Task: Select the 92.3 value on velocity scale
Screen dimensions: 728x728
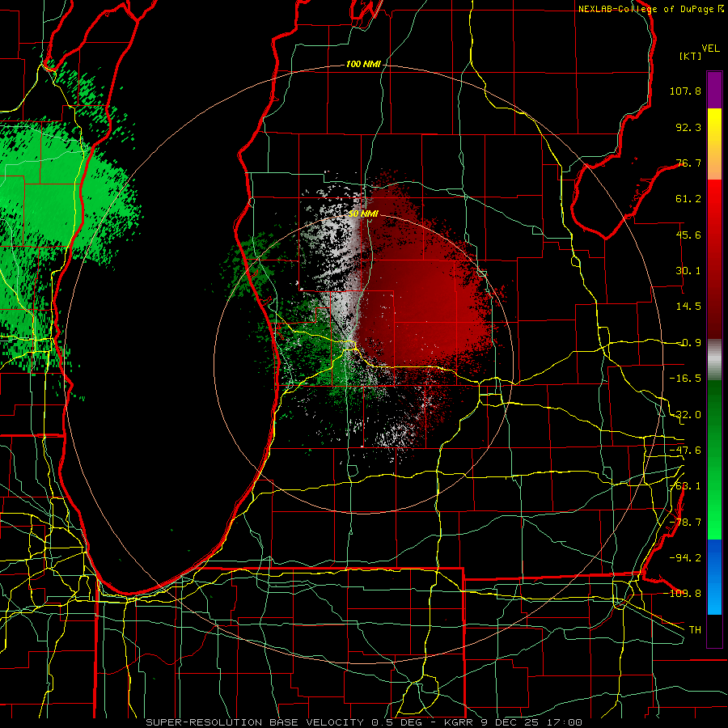Action: pos(688,127)
